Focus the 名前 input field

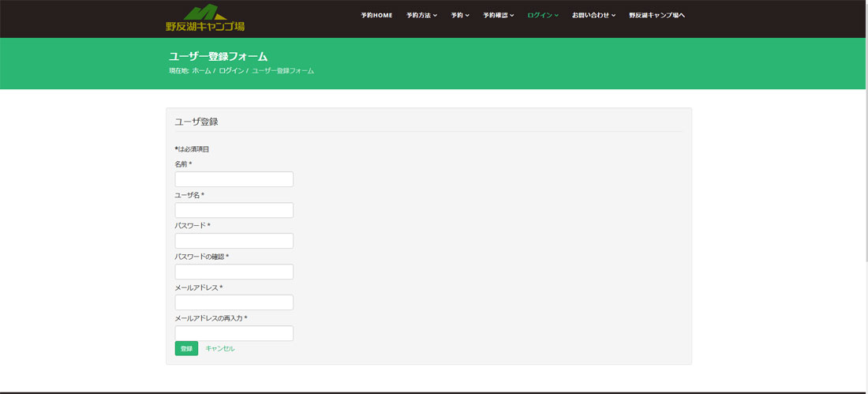tap(234, 179)
